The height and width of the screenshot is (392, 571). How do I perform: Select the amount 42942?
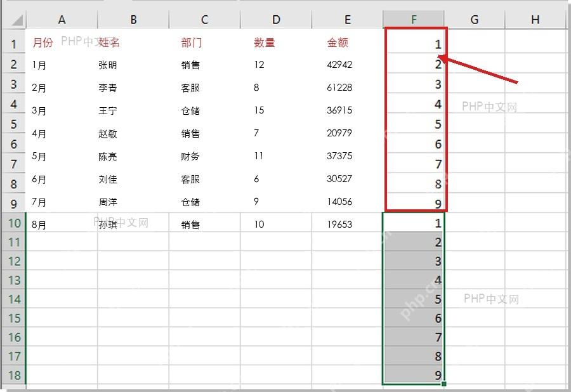pos(339,65)
